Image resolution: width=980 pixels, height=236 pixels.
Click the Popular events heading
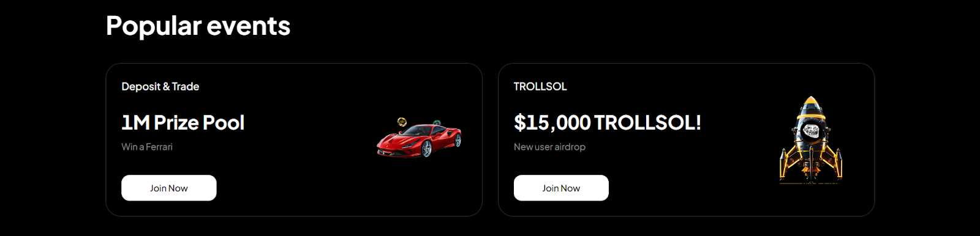click(198, 26)
